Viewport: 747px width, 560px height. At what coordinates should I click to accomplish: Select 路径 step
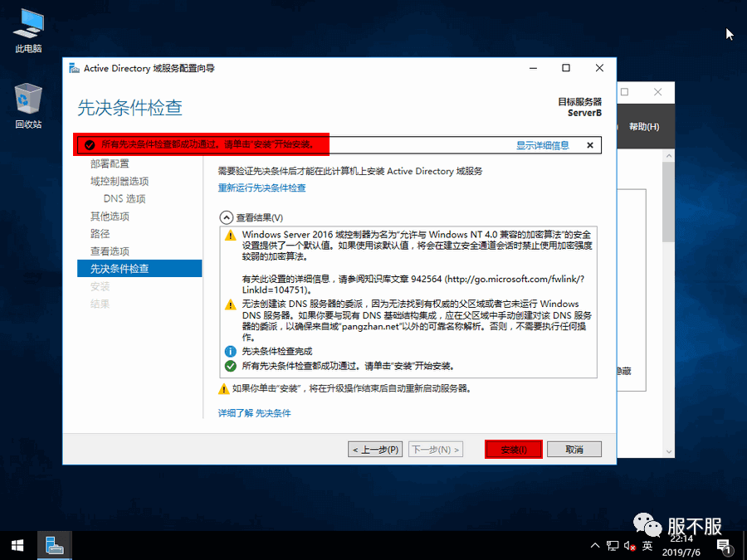click(x=100, y=234)
